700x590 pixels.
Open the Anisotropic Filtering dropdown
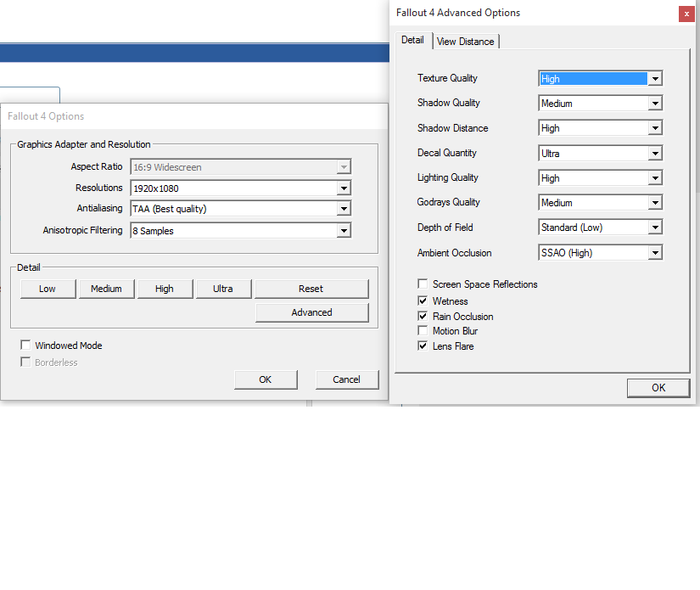coord(241,230)
